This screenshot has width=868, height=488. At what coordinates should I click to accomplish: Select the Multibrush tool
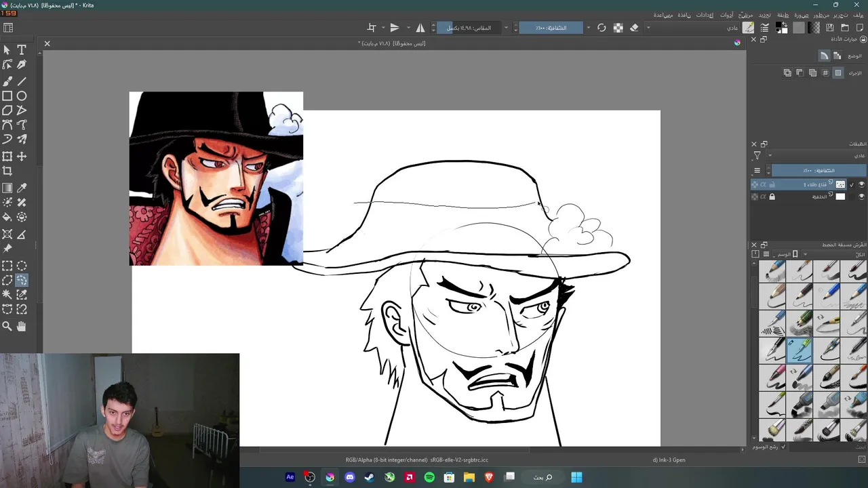pos(22,139)
